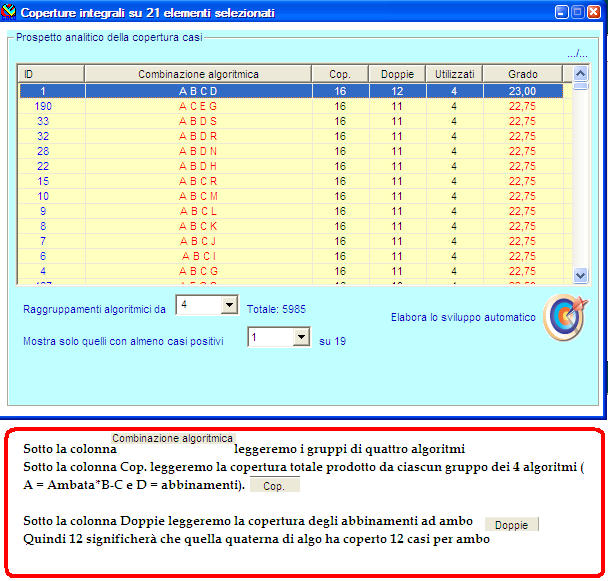Minimize the Coperture integrali window
The height and width of the screenshot is (581, 608).
point(561,12)
